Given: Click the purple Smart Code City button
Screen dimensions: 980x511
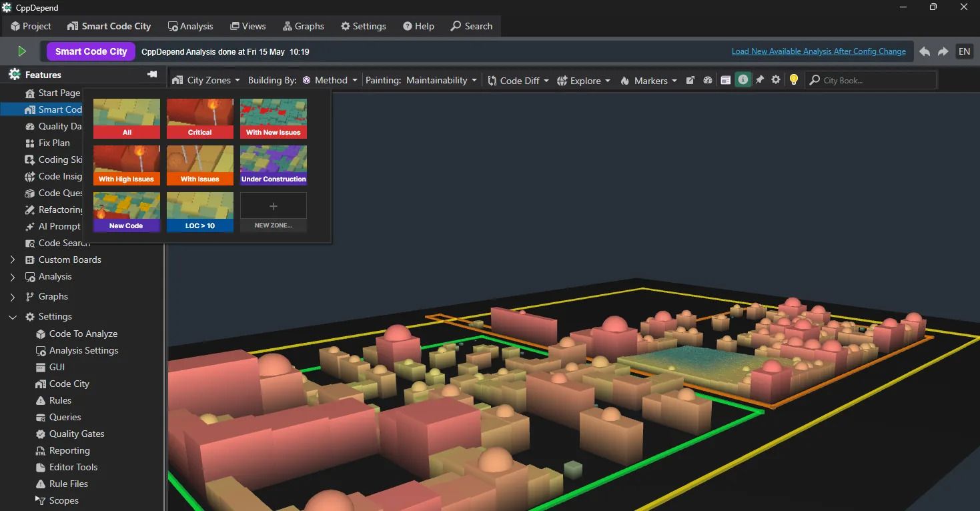Looking at the screenshot, I should point(91,51).
